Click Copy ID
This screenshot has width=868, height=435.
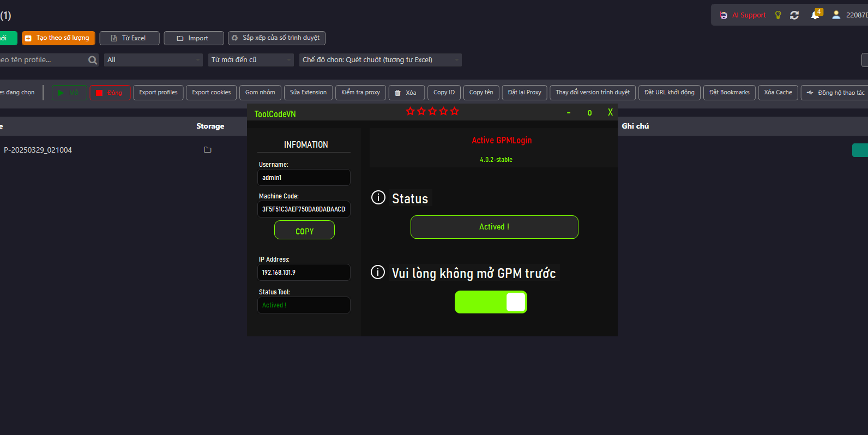tap(444, 93)
